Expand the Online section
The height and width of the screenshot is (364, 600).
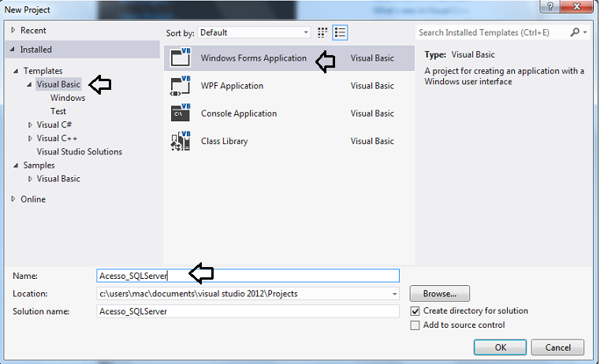(x=13, y=199)
